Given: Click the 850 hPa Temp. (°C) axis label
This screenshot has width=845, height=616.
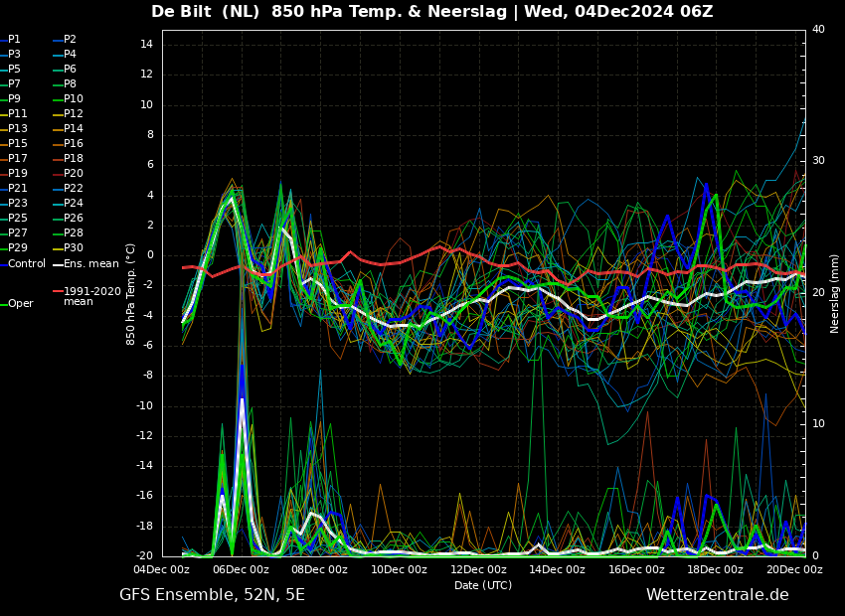Looking at the screenshot, I should pyautogui.click(x=131, y=293).
